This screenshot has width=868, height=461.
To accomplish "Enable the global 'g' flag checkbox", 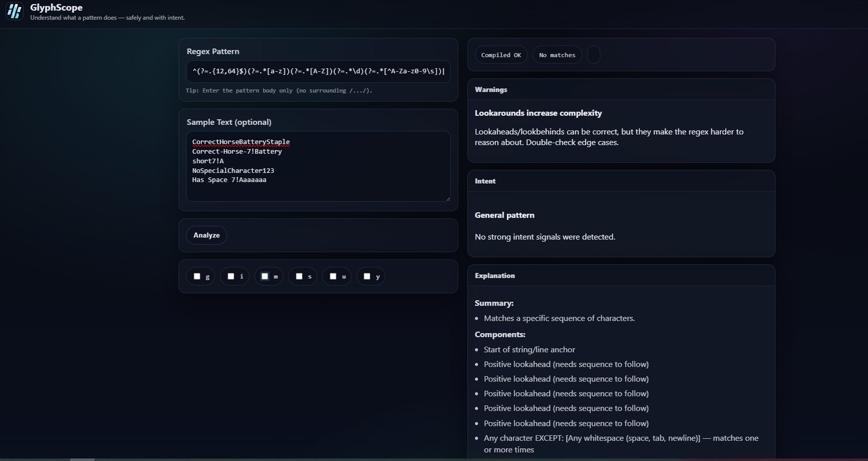I will coord(197,276).
